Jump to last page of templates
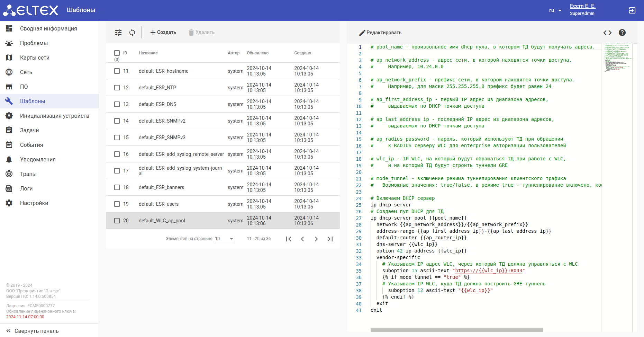 coord(330,239)
